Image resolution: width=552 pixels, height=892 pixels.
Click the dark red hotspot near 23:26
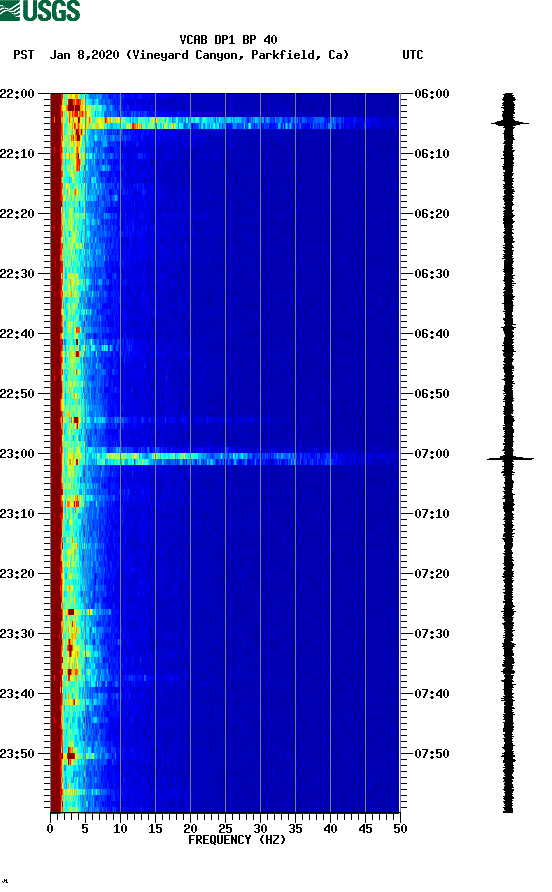click(71, 612)
